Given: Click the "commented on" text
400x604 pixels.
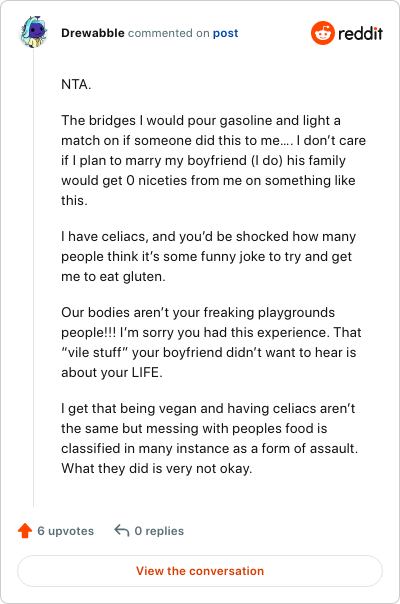Looking at the screenshot, I should tap(169, 33).
